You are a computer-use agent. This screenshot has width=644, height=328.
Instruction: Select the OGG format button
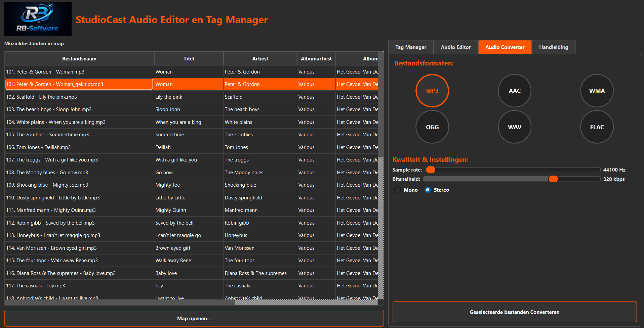[x=432, y=127]
